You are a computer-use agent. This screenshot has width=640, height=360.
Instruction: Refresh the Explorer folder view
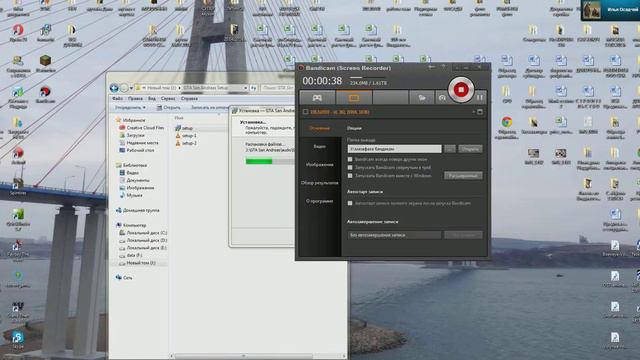(x=253, y=88)
